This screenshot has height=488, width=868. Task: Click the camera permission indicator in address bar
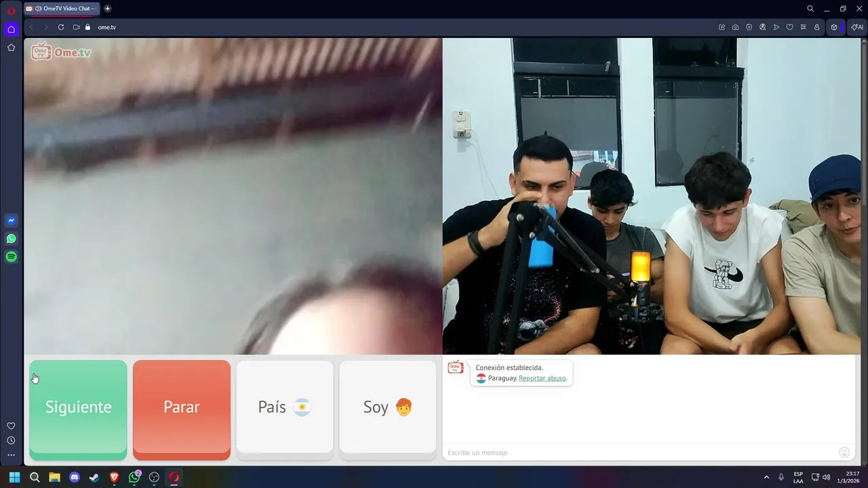point(76,27)
